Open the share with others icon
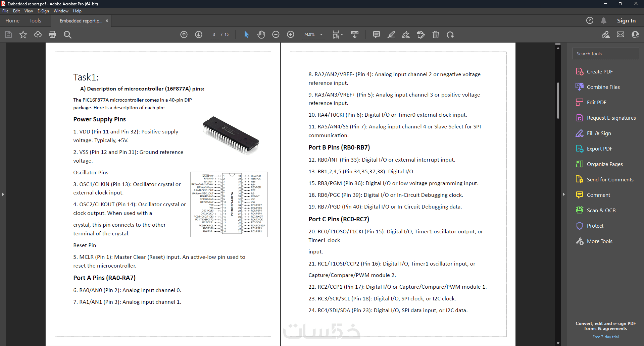 635,35
